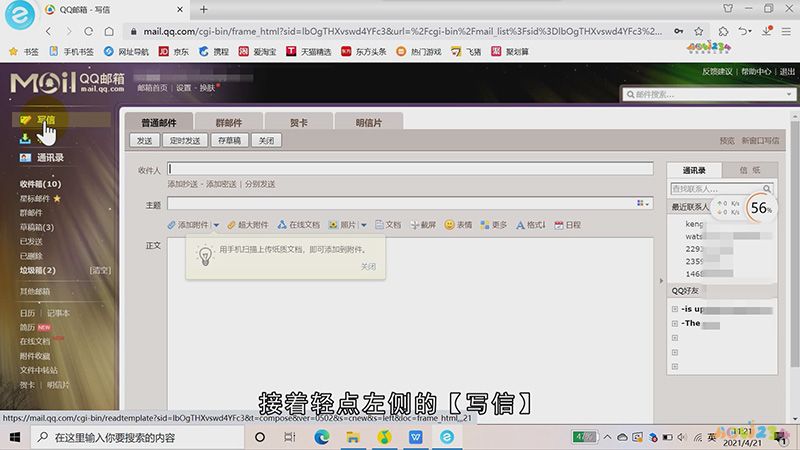Image resolution: width=800 pixels, height=450 pixels.
Task: Open File Explorer from the taskbar
Action: [x=353, y=437]
